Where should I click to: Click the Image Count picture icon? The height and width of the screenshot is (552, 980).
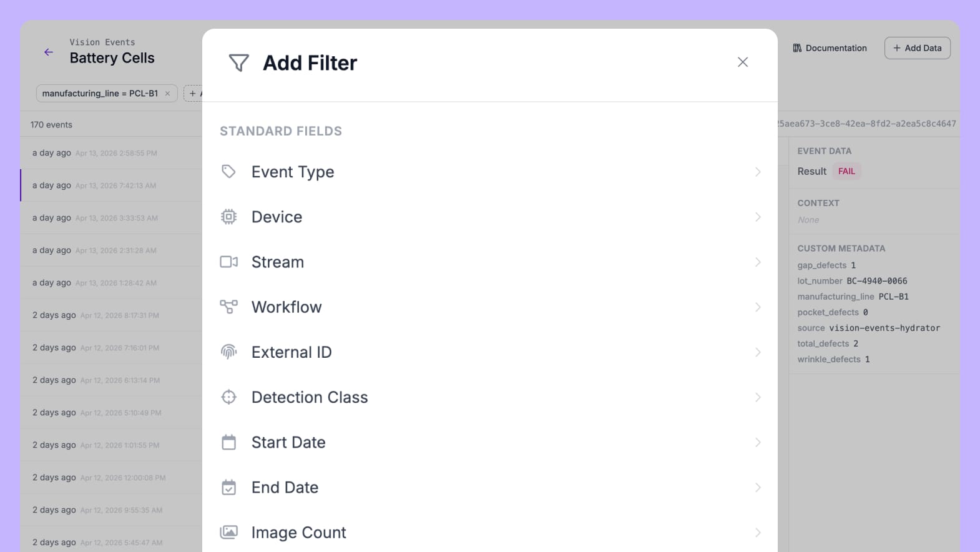click(x=228, y=532)
